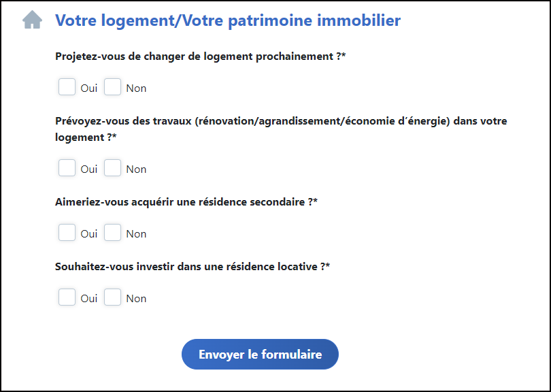Check 'Oui' box for changing housing soon

(67, 87)
